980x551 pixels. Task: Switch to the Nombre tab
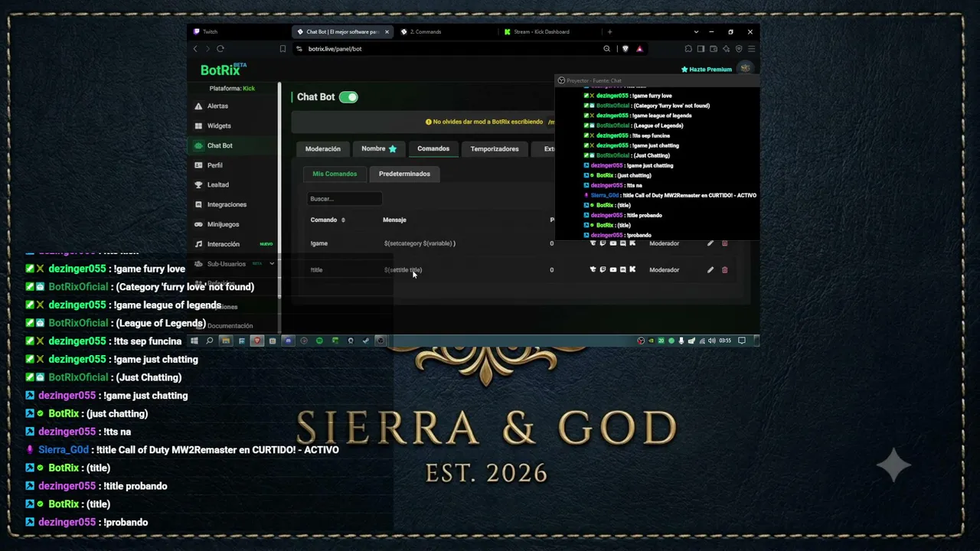[x=379, y=148]
